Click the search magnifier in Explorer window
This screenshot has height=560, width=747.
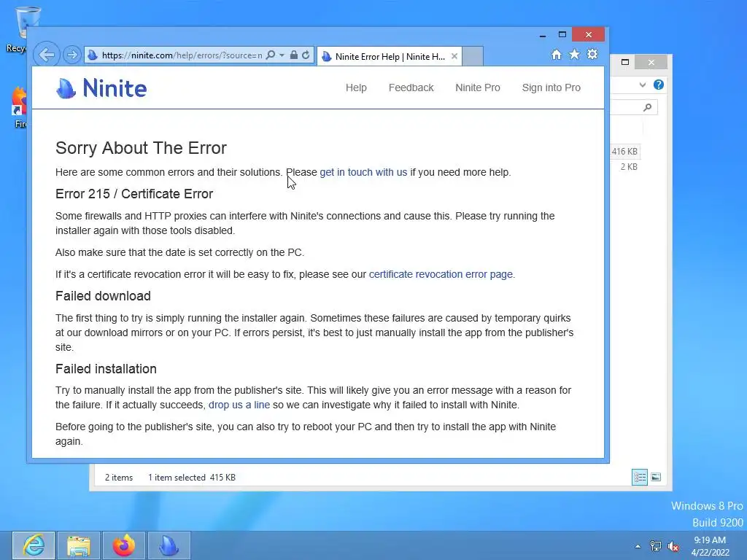point(648,107)
